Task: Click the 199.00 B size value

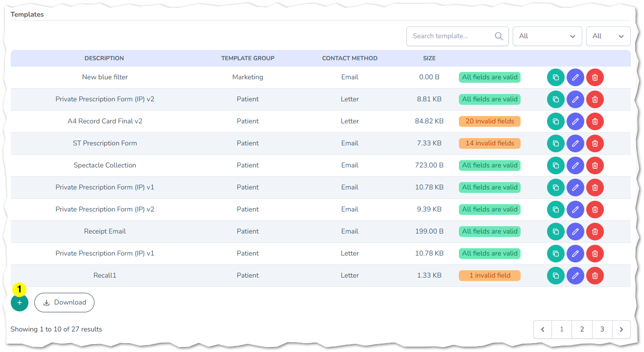Action: coord(429,232)
